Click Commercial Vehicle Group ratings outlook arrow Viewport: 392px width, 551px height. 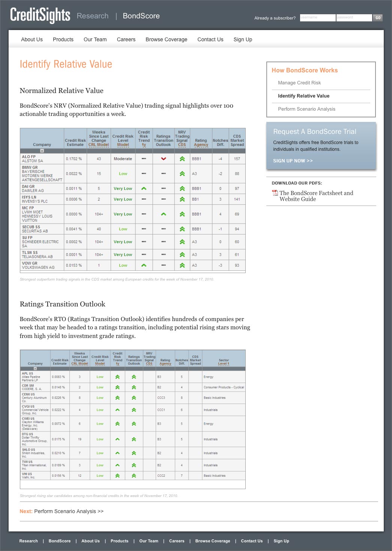(134, 410)
